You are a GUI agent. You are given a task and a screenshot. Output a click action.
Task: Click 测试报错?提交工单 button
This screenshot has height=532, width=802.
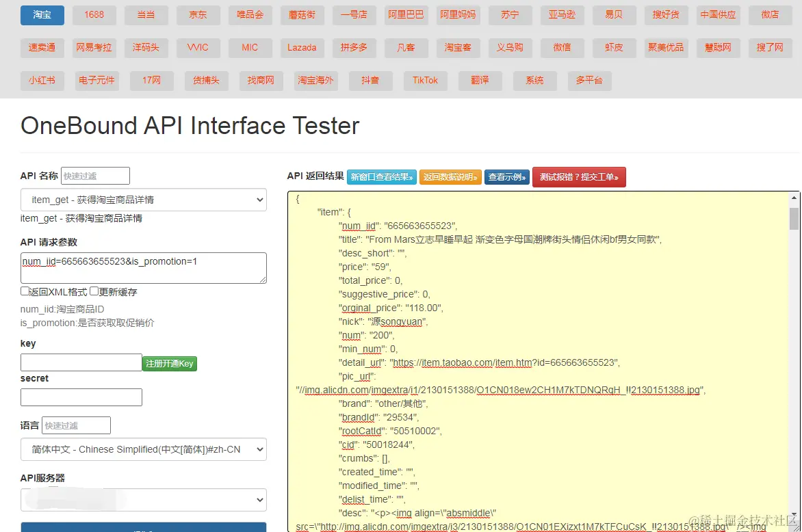coord(579,177)
